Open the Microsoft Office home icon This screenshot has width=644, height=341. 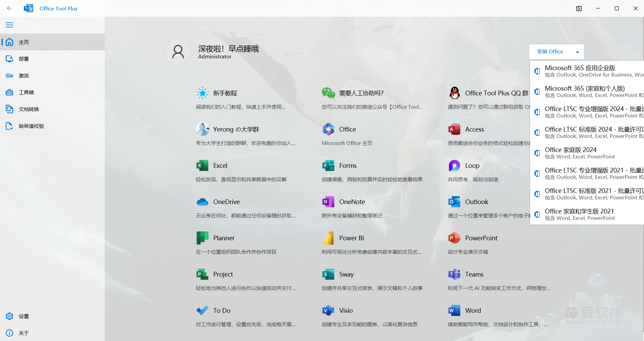[x=329, y=129]
